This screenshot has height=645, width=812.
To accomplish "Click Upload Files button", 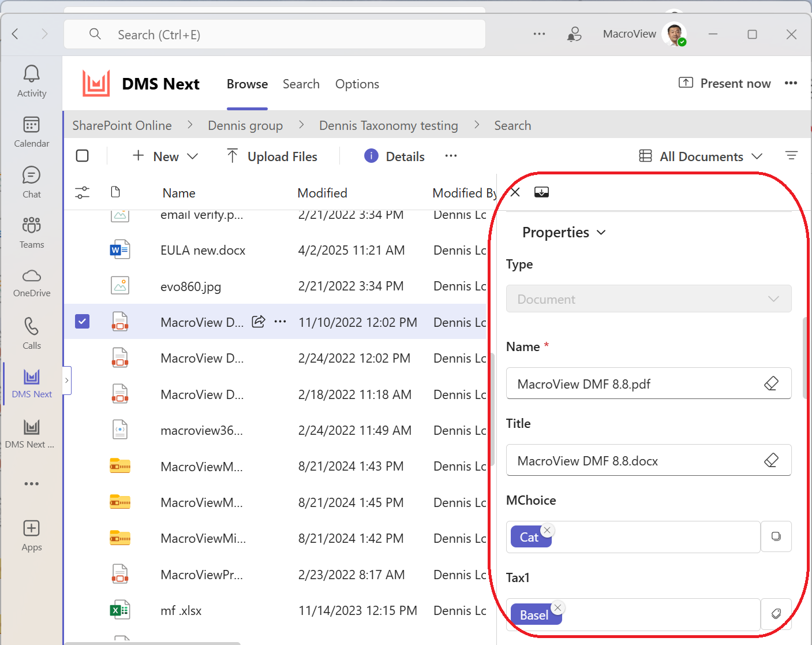I will pos(272,156).
